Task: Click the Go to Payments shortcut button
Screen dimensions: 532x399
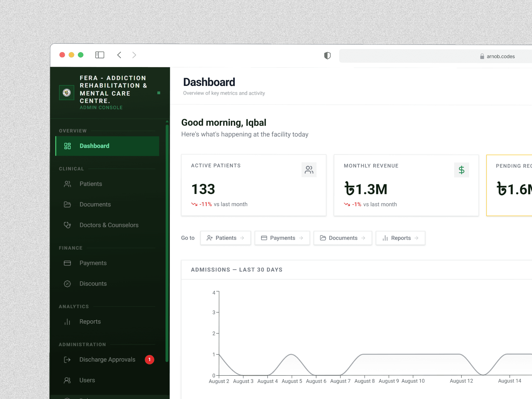Action: point(282,238)
